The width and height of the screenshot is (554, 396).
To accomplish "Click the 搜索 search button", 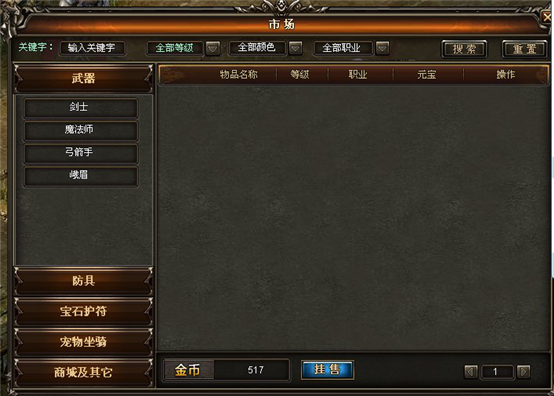I will pyautogui.click(x=464, y=49).
